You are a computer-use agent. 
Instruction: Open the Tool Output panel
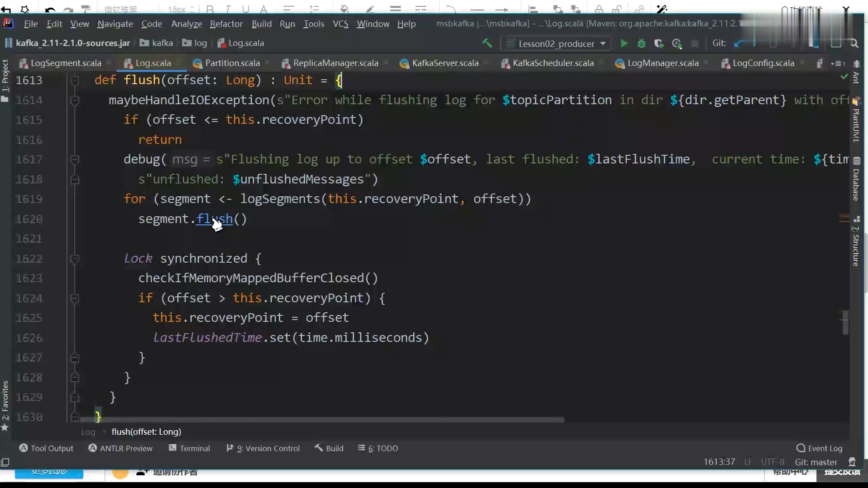coord(46,448)
